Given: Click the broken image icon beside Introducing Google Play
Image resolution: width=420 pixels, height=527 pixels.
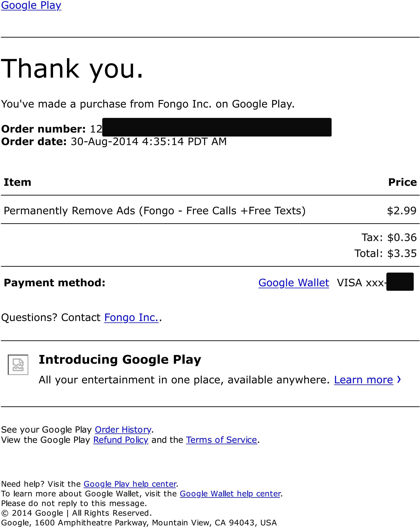Looking at the screenshot, I should coord(18,364).
